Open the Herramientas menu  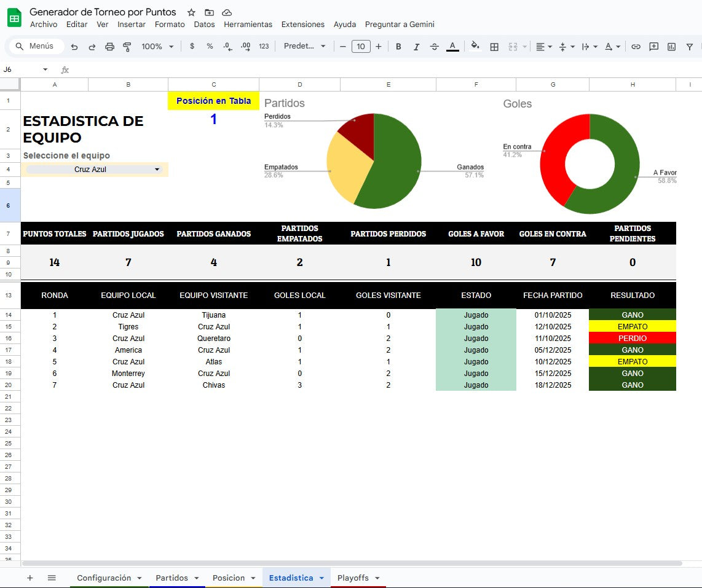click(248, 25)
